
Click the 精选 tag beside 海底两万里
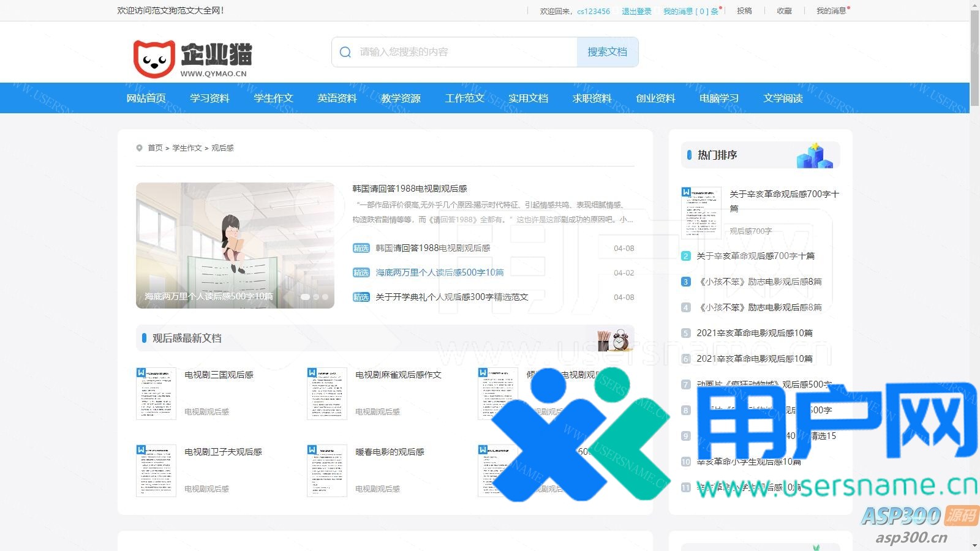click(x=361, y=272)
